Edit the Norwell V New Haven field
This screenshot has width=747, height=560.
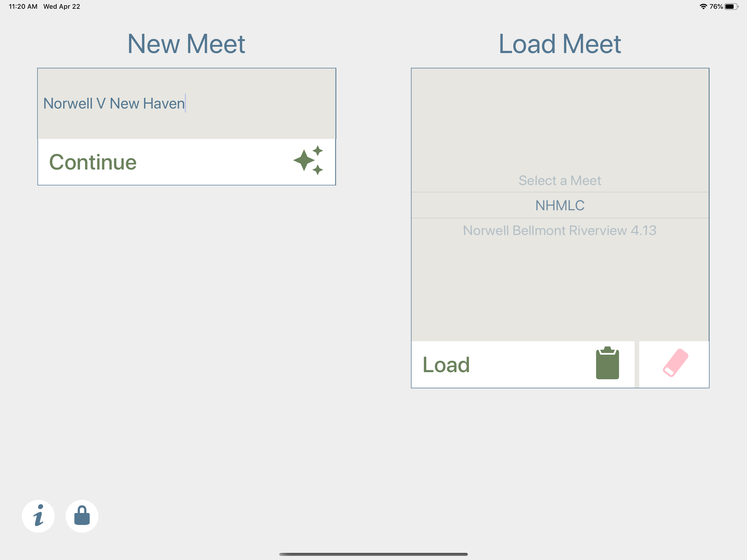pyautogui.click(x=186, y=103)
